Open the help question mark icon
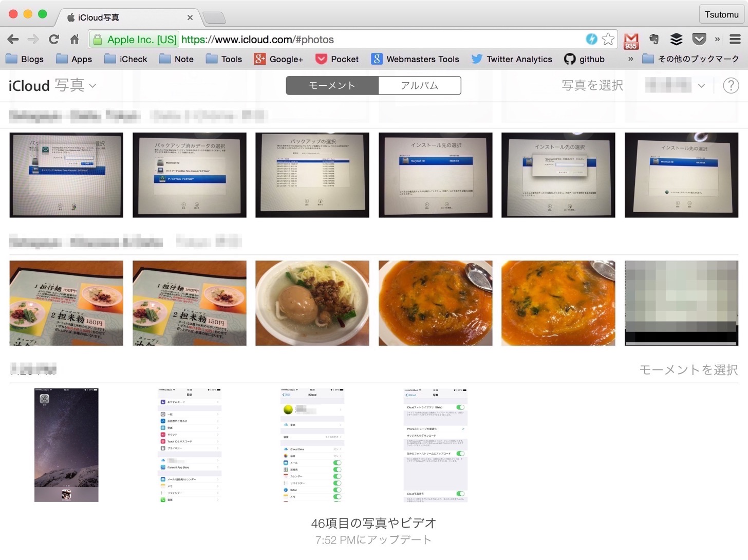This screenshot has width=748, height=560. pyautogui.click(x=731, y=85)
